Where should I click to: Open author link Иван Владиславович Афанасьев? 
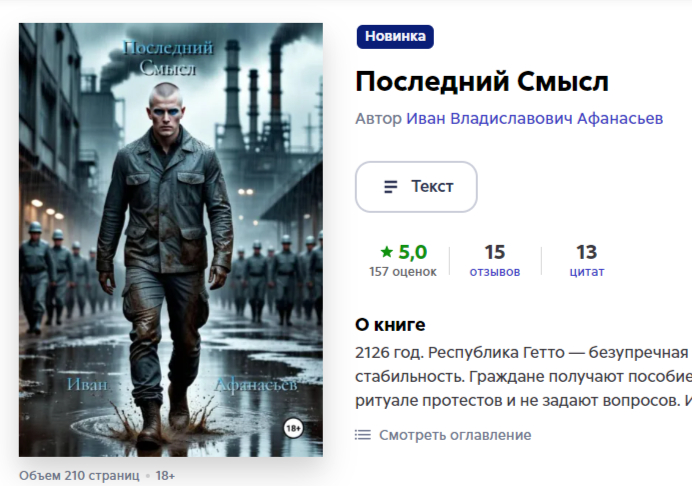click(x=534, y=118)
